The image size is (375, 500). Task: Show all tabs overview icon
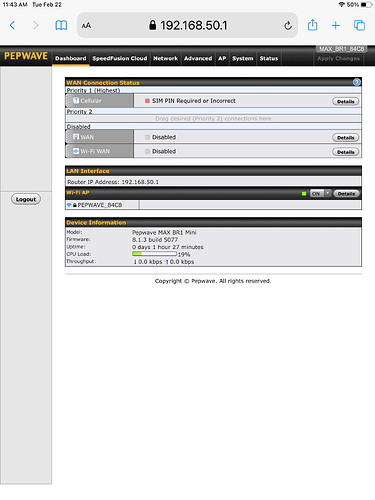click(359, 25)
